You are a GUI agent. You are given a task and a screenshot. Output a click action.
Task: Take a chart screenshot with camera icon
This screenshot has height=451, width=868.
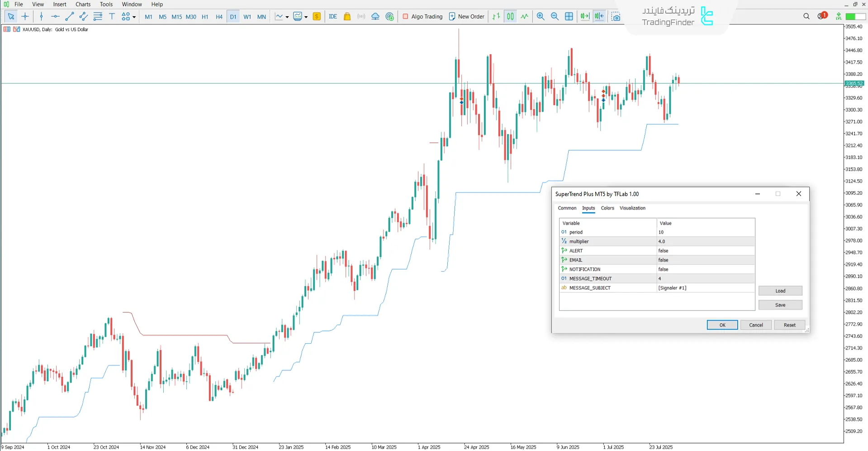click(x=616, y=17)
